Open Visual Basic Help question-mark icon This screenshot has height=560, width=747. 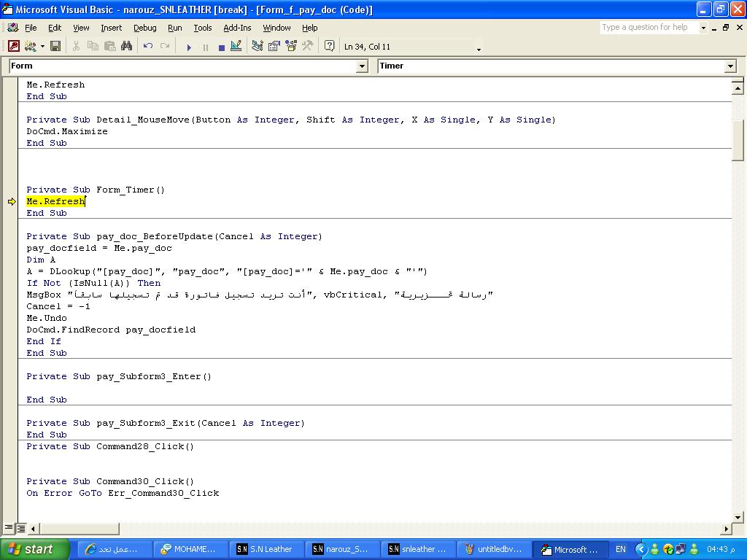(x=329, y=46)
